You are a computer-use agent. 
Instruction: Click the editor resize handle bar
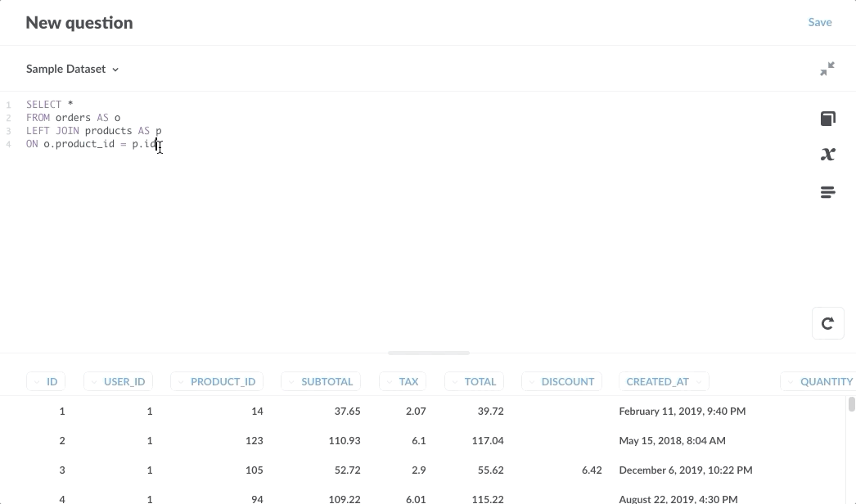tap(429, 353)
